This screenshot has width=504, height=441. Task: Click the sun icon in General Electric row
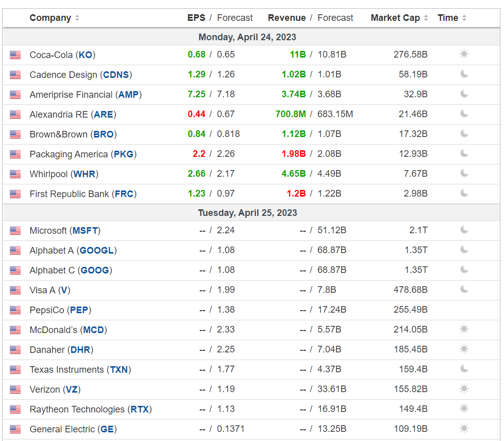click(x=464, y=429)
